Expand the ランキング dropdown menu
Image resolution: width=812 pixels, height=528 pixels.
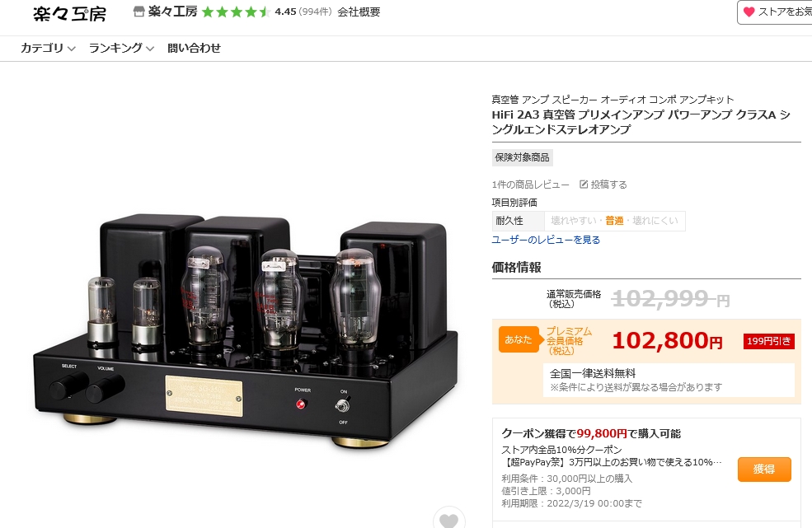[121, 48]
